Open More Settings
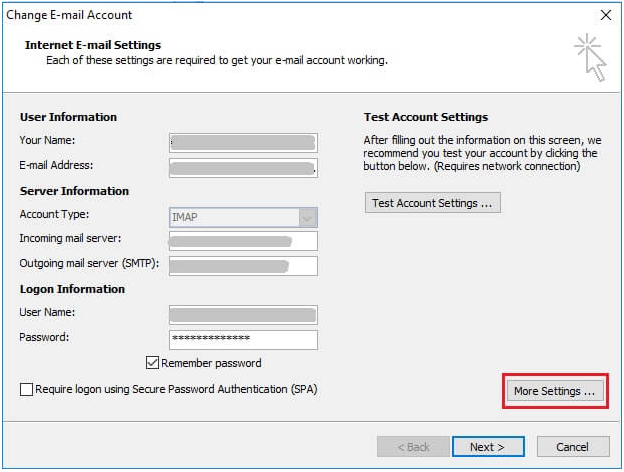 554,391
